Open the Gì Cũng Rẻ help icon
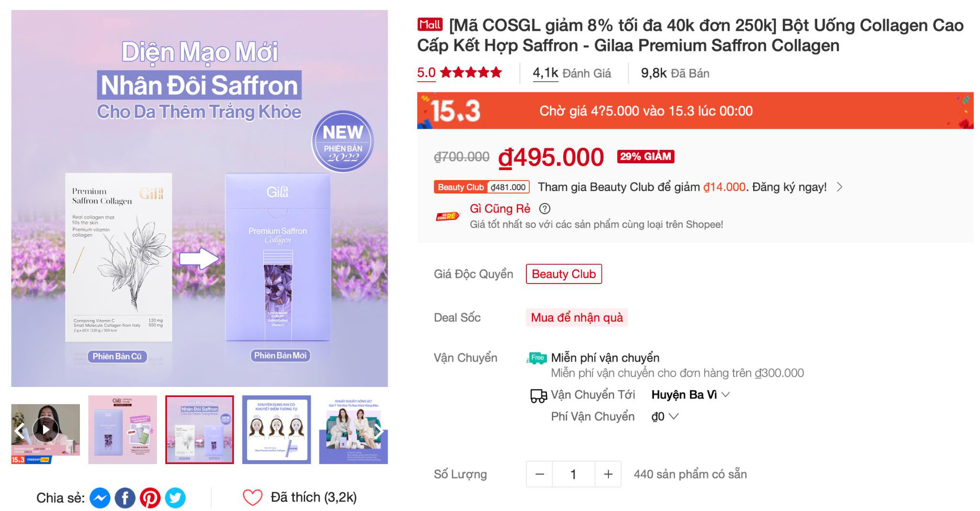The height and width of the screenshot is (511, 980). click(x=544, y=209)
